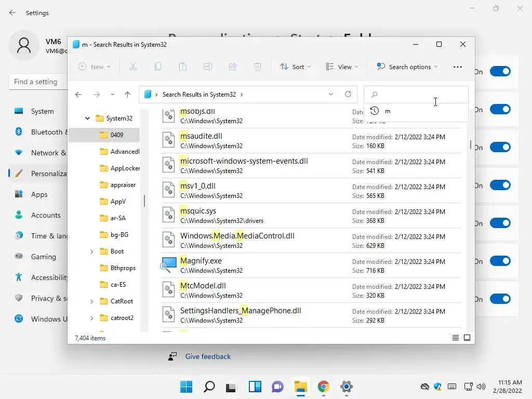This screenshot has height=399, width=532.
Task: Click Search Results in System32 breadcrumb
Action: 199,95
